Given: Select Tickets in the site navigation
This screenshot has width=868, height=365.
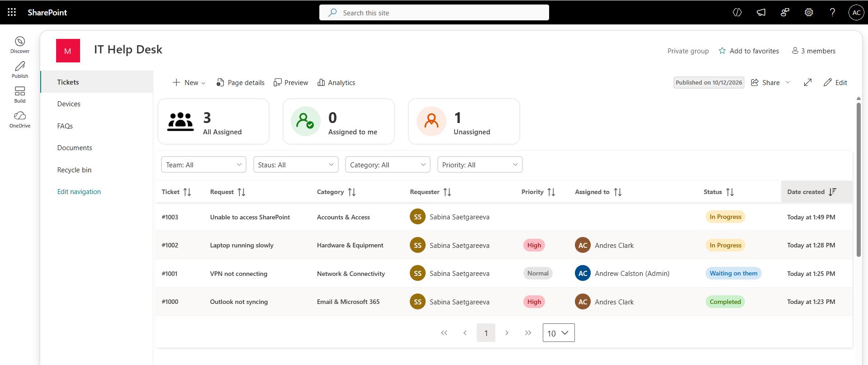Looking at the screenshot, I should [97, 82].
